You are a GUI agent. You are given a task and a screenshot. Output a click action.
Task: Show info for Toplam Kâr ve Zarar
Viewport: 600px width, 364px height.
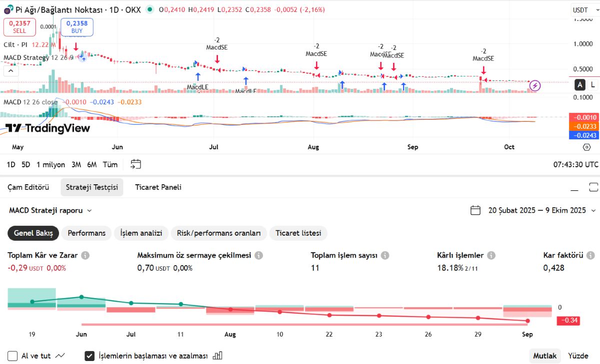coord(85,255)
